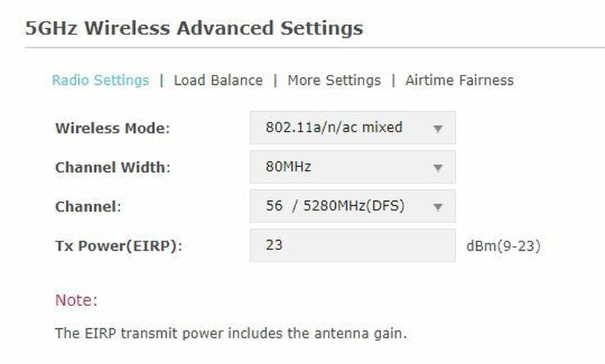Open the Channel dropdown arrow

point(438,207)
